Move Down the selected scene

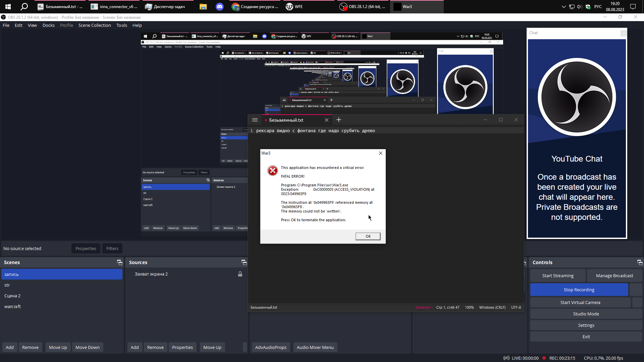point(88,347)
